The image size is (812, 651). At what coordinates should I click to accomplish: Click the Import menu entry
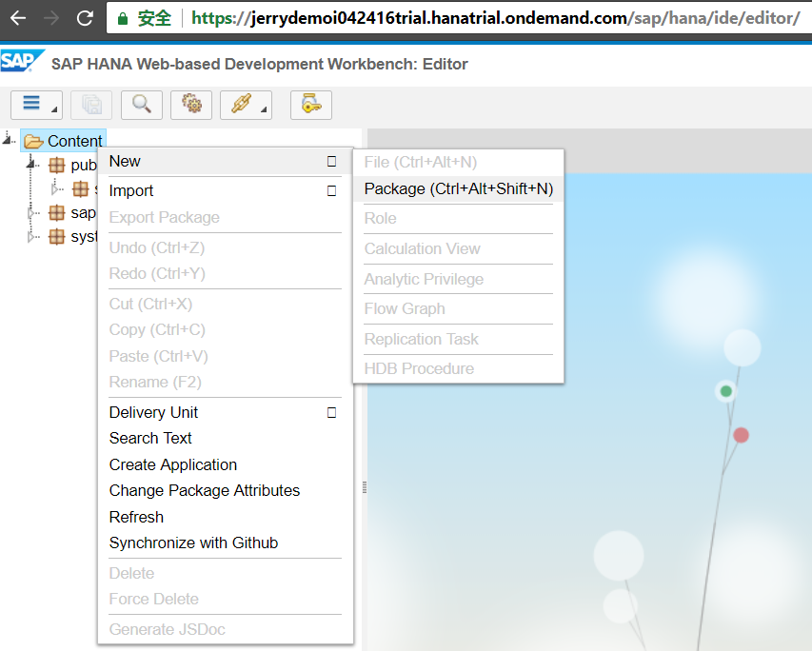click(226, 190)
